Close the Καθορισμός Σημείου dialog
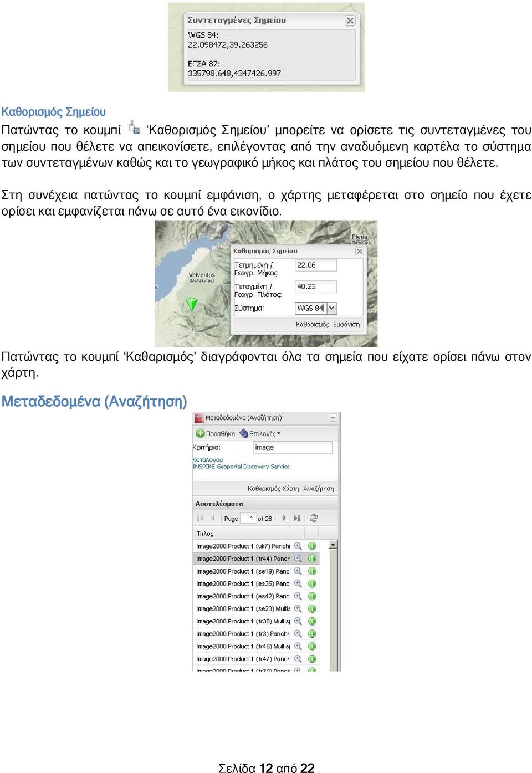 359,251
